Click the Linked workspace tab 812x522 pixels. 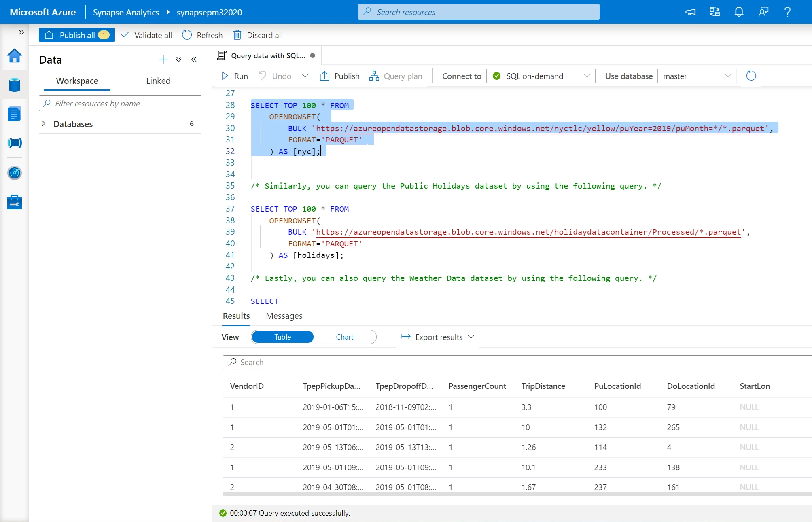(157, 80)
